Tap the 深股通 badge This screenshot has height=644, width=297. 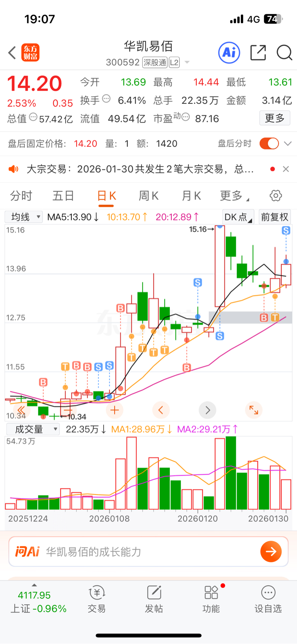tap(155, 62)
